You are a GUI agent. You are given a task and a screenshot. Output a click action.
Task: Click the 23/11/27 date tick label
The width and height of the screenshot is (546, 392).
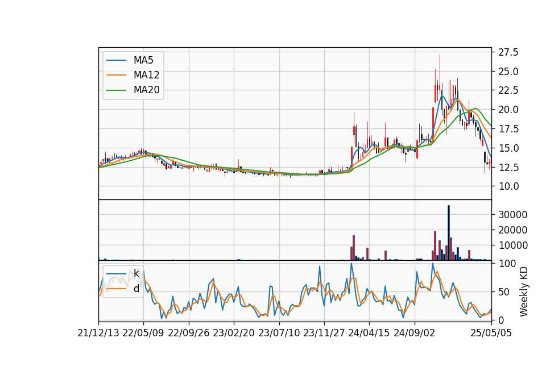[324, 333]
